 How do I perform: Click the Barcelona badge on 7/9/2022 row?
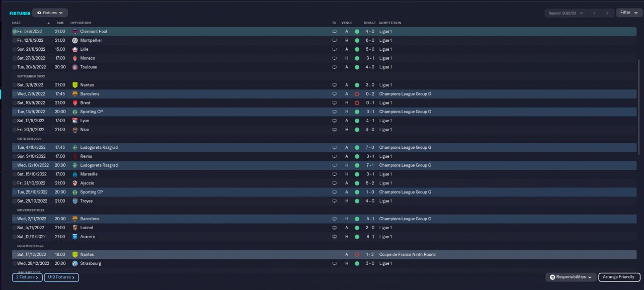(x=75, y=94)
